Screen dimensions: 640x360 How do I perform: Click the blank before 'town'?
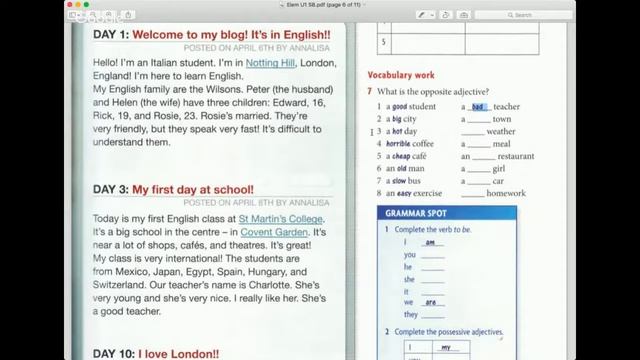click(479, 120)
